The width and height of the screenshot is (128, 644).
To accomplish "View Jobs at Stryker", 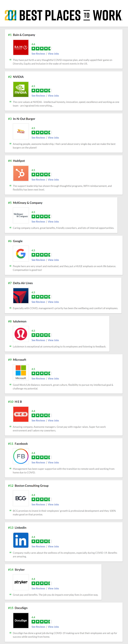I will coord(54,588).
